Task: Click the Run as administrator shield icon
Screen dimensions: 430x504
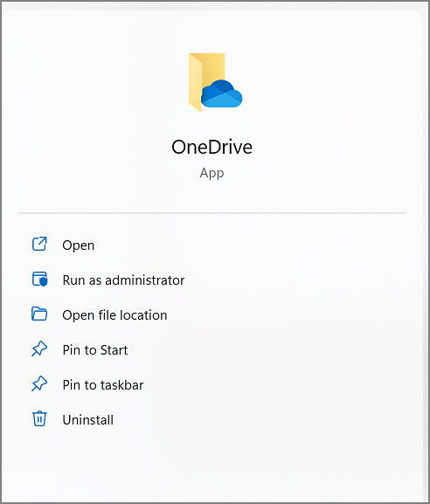Action: click(39, 279)
